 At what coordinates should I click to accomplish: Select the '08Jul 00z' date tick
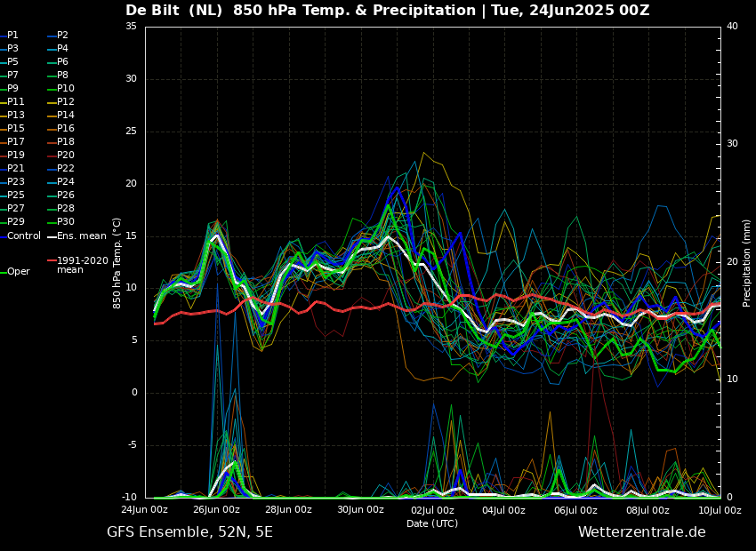(648, 510)
